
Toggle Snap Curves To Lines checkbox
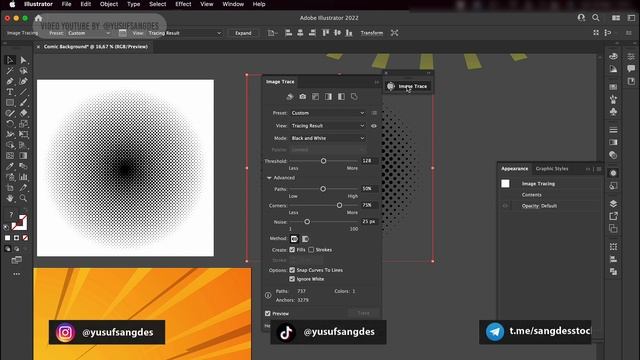(x=292, y=270)
